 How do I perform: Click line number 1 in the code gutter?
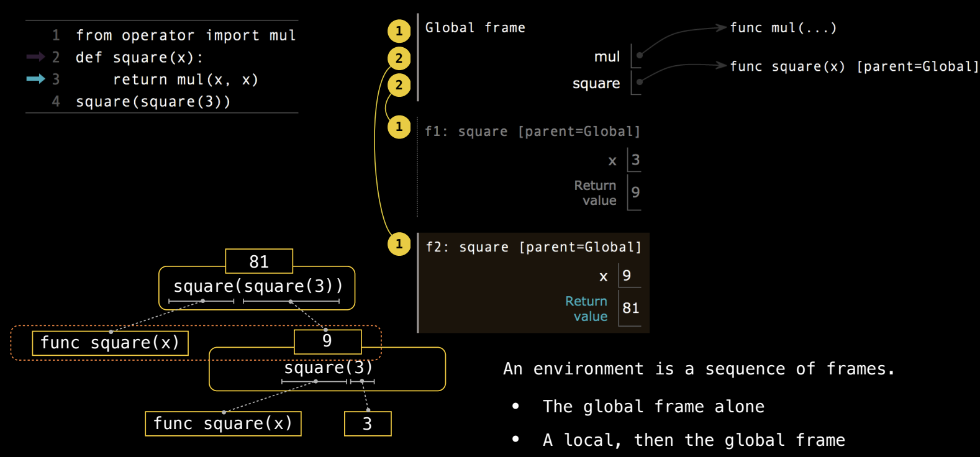coord(56,35)
